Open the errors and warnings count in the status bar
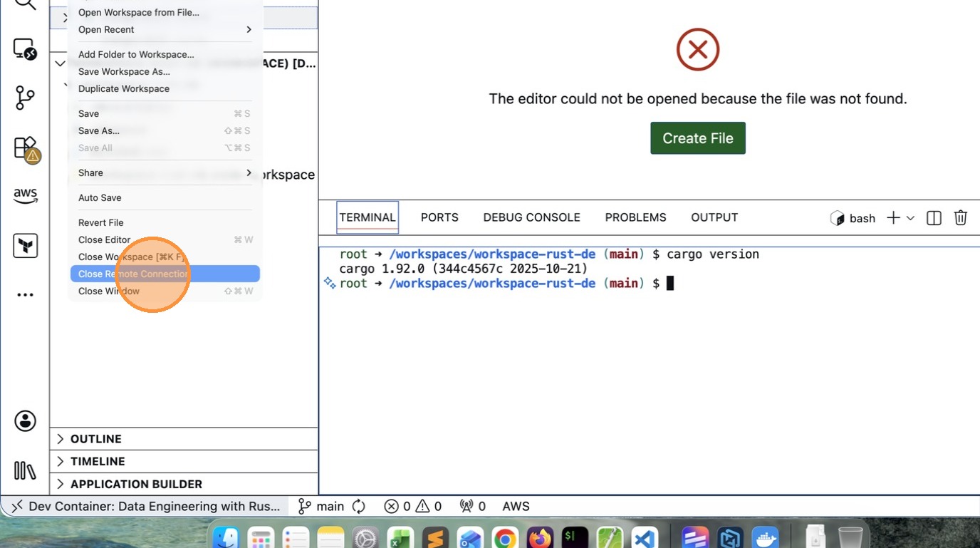 click(x=413, y=507)
